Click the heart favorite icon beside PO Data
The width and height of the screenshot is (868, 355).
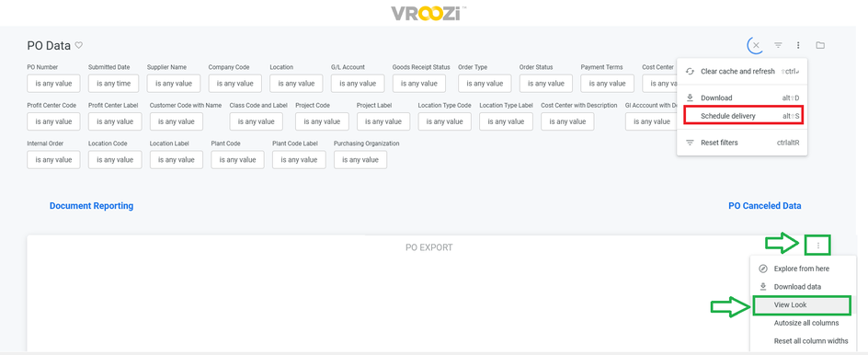78,45
